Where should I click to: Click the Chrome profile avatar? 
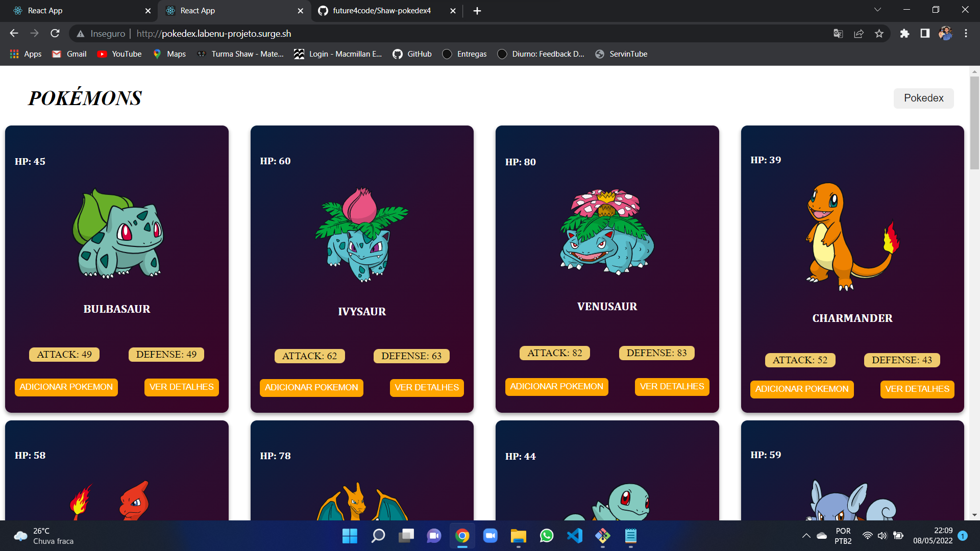click(x=945, y=33)
